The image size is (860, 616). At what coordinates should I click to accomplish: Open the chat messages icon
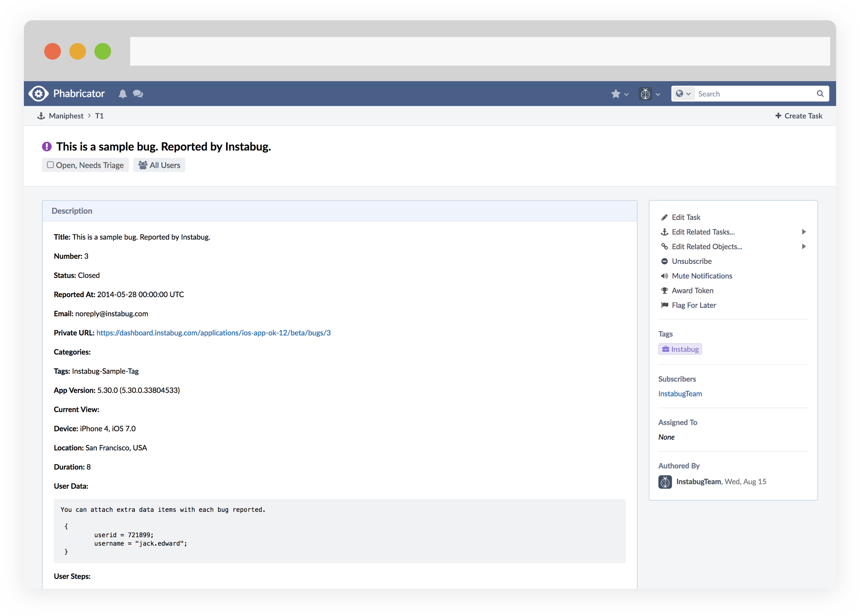138,94
